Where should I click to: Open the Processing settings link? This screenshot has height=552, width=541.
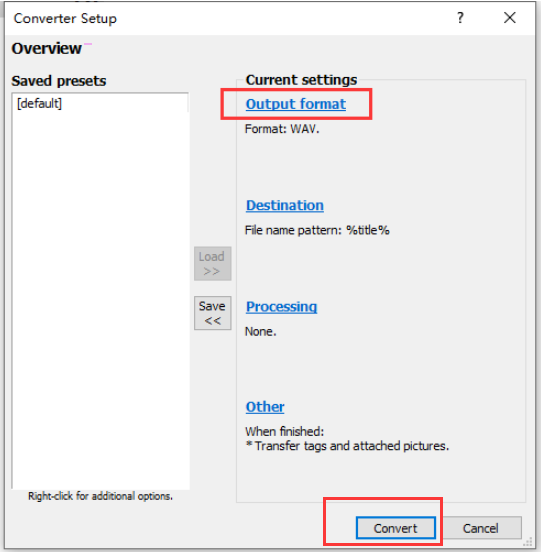click(x=281, y=307)
